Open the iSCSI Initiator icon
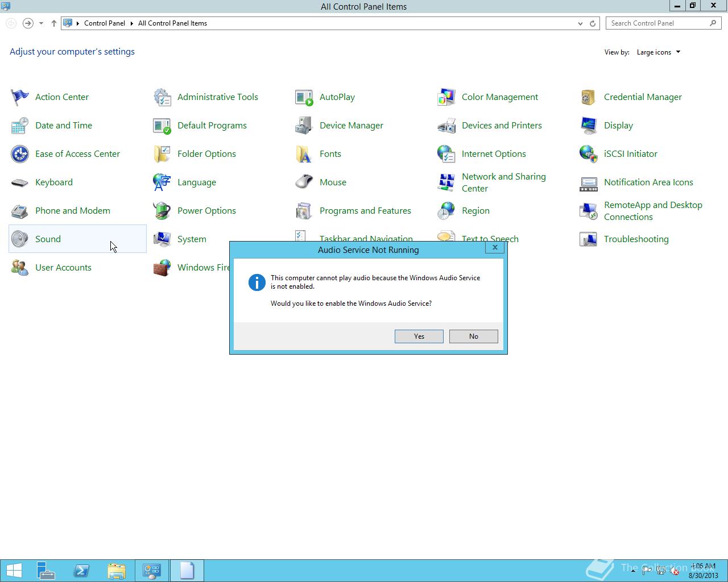This screenshot has width=728, height=582. point(589,154)
